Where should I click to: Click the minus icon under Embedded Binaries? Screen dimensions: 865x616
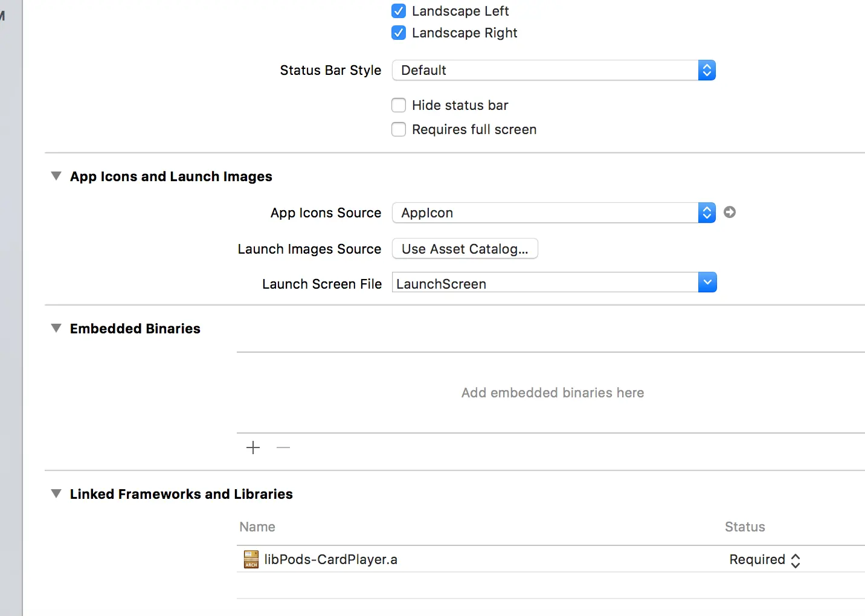coord(283,448)
